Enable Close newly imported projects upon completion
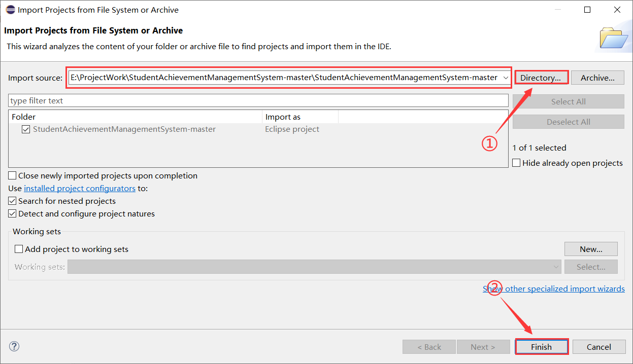633x364 pixels. (12, 176)
